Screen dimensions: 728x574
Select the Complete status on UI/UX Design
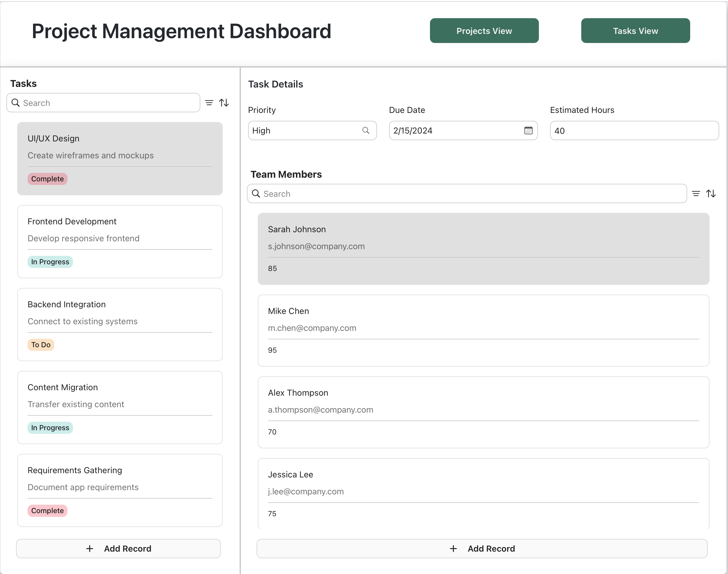(47, 178)
